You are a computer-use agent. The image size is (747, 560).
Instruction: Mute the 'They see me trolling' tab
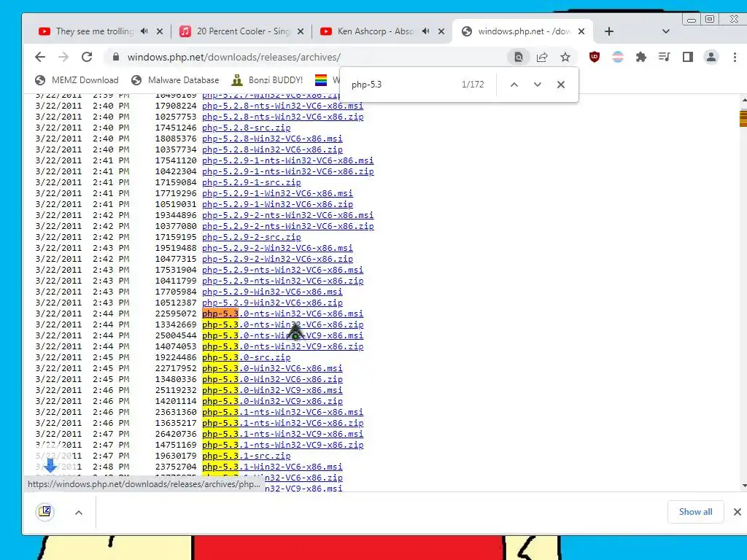pyautogui.click(x=144, y=31)
